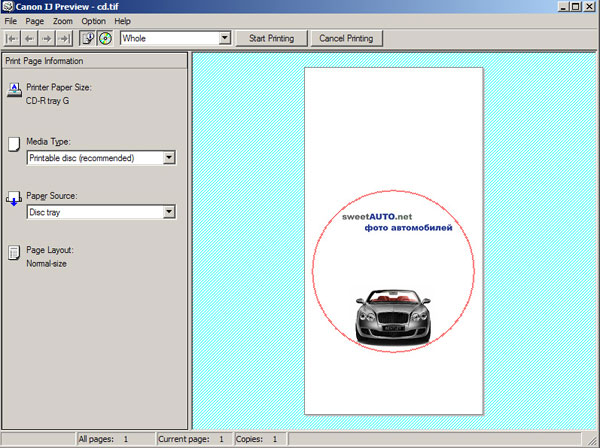Go to the next page arrow button
Viewport: 600px width, 448px height.
tap(47, 38)
